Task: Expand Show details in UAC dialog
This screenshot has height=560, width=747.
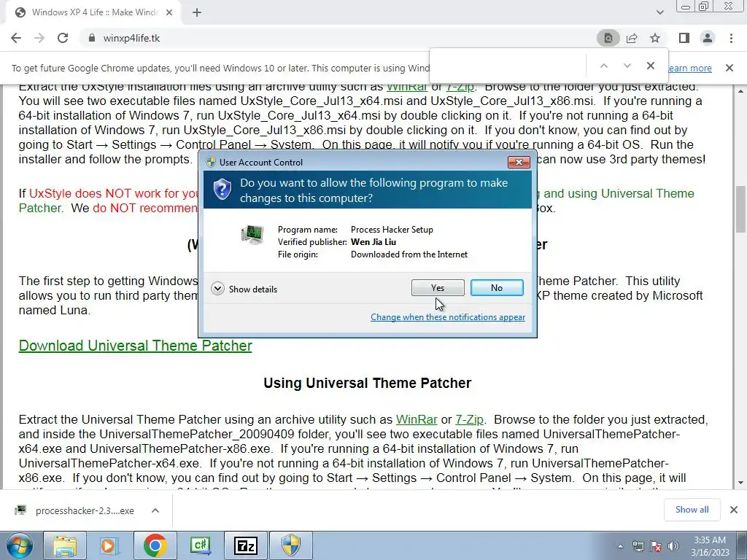Action: 244,289
